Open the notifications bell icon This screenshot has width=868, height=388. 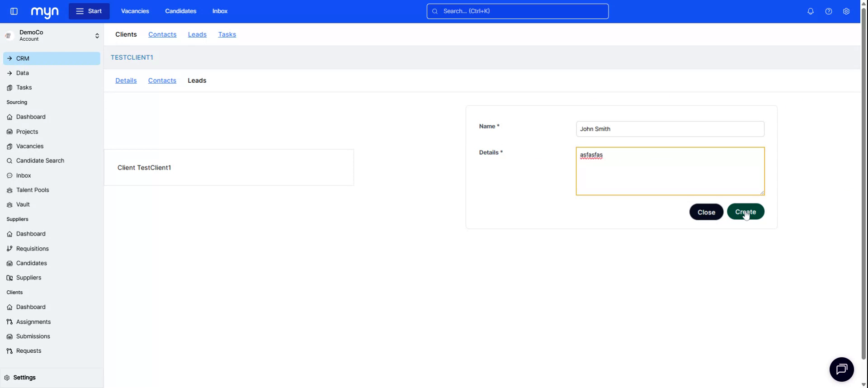pos(810,11)
